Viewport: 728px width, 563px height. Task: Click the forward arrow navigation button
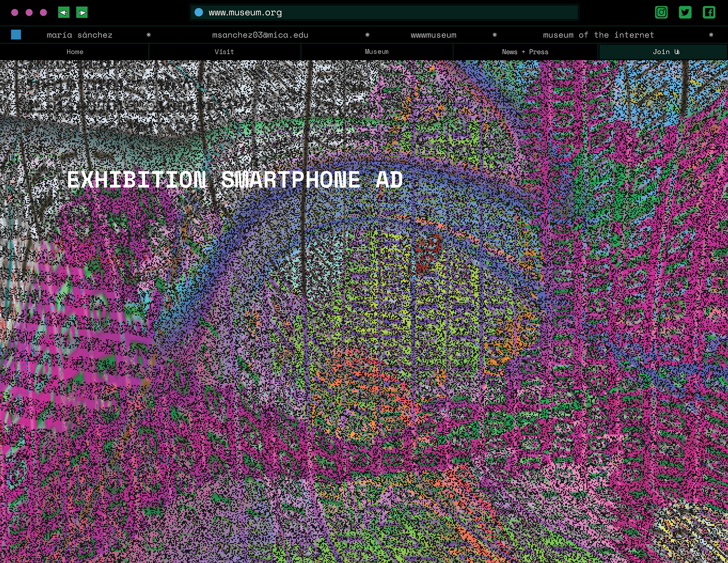[82, 13]
